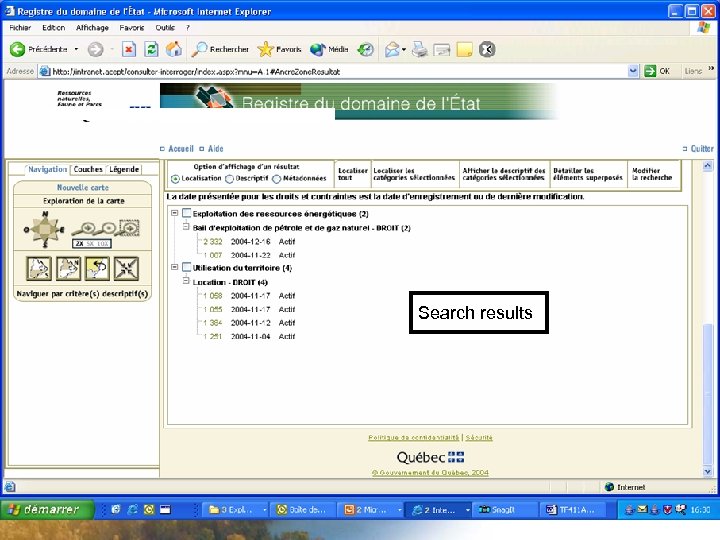Click the Localiser tout button
This screenshot has height=540, width=720.
pyautogui.click(x=353, y=174)
